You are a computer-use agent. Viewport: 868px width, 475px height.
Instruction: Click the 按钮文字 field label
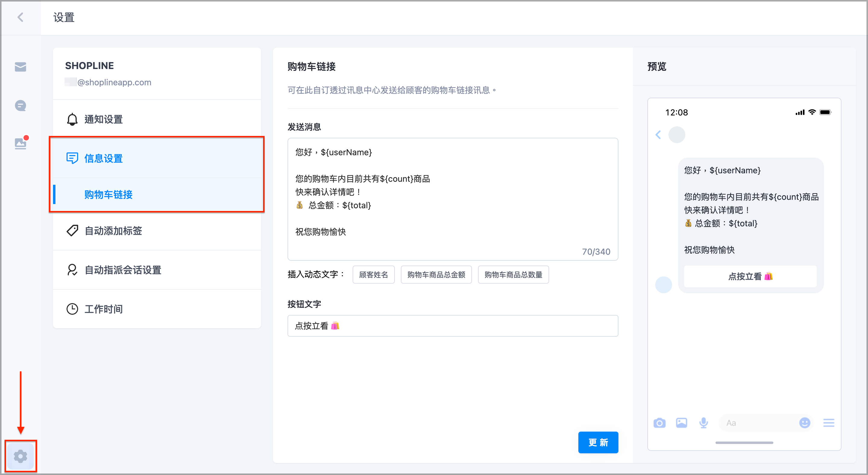tap(304, 304)
